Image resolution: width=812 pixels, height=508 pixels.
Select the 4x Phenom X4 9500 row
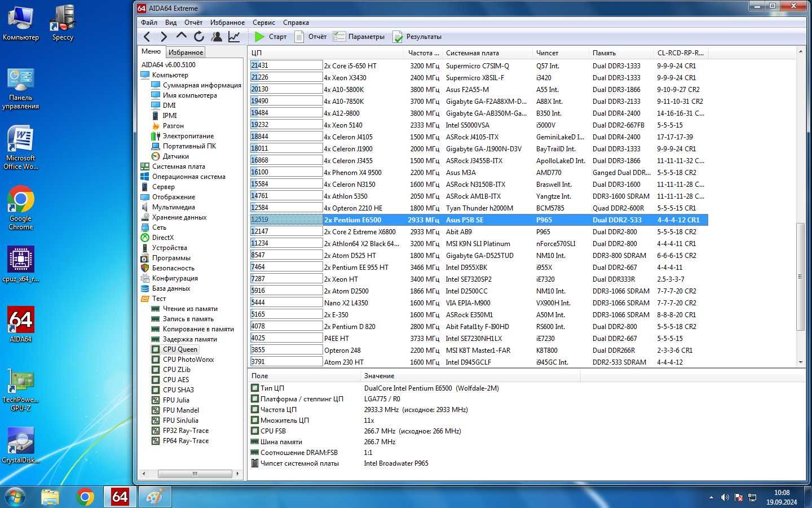click(x=479, y=173)
